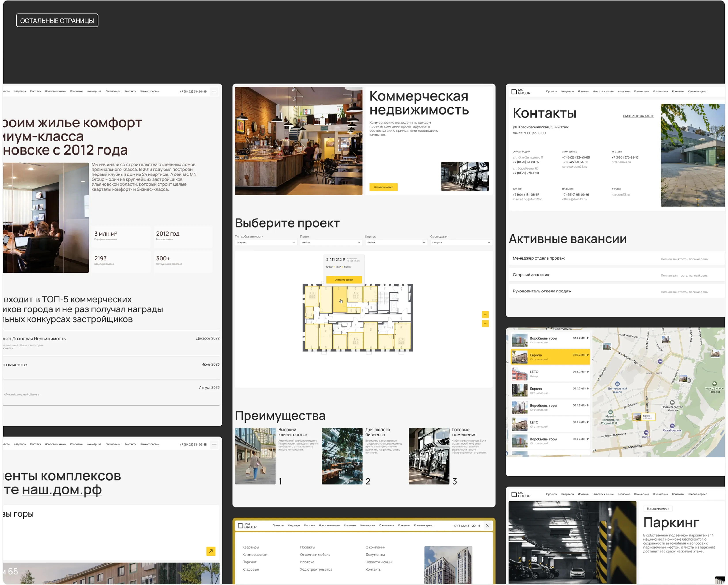This screenshot has width=728, height=585.
Task: Close the expanded menu with X icon
Action: 488,526
